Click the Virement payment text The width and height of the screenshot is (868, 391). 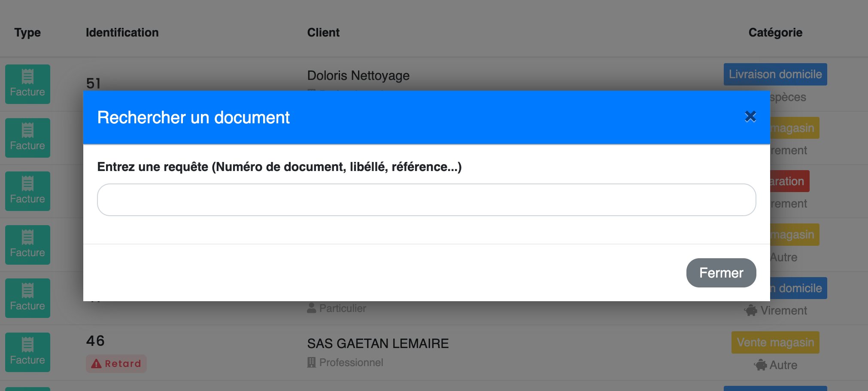[x=784, y=310]
